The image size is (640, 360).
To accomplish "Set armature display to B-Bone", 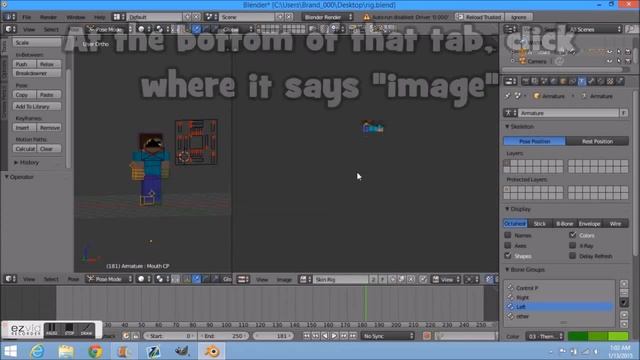I will coord(564,224).
